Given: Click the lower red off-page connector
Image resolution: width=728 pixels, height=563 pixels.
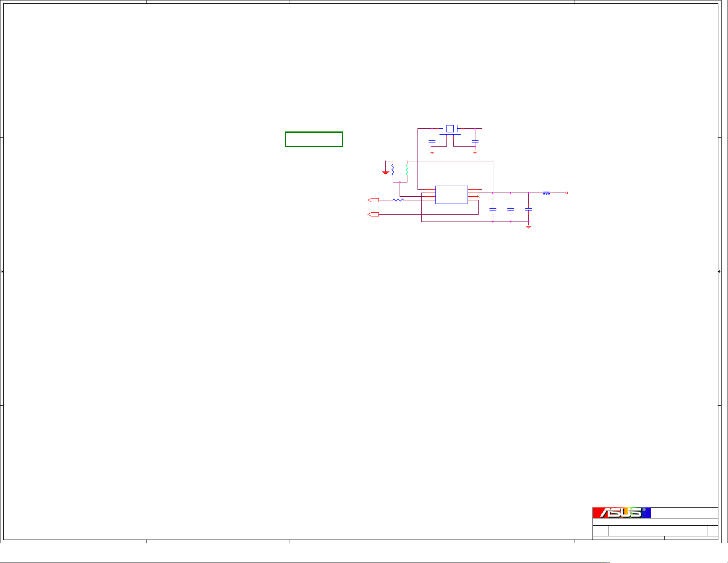Looking at the screenshot, I should pos(374,214).
